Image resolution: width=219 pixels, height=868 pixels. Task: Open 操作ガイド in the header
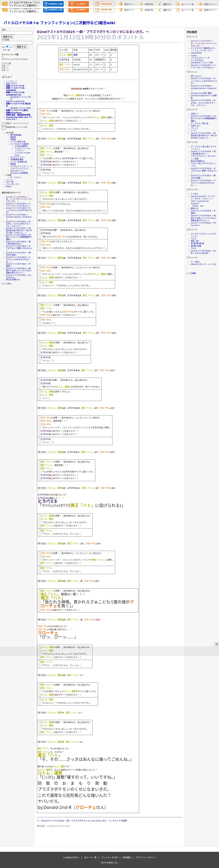[x=127, y=4]
